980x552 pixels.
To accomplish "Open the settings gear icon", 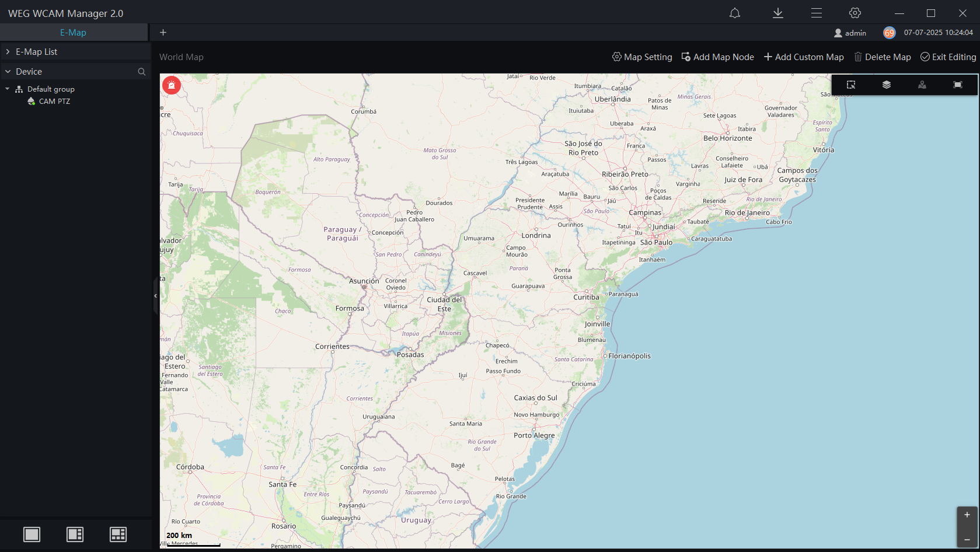I will click(855, 13).
